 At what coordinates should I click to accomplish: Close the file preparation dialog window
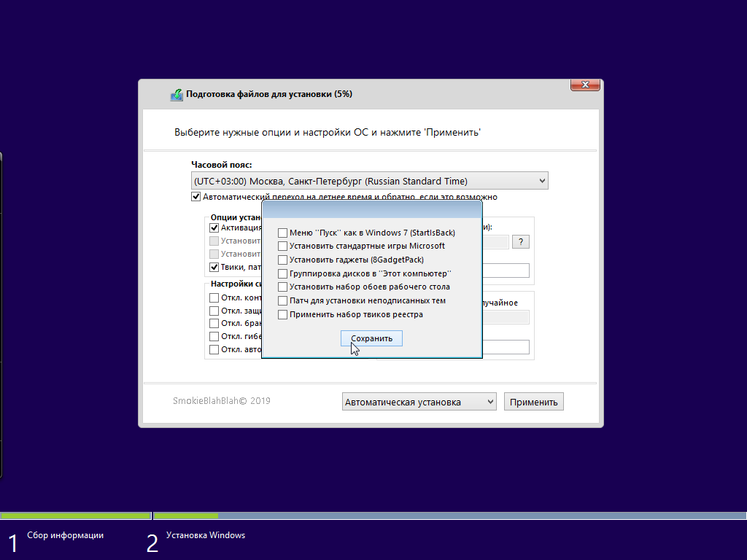[x=586, y=85]
